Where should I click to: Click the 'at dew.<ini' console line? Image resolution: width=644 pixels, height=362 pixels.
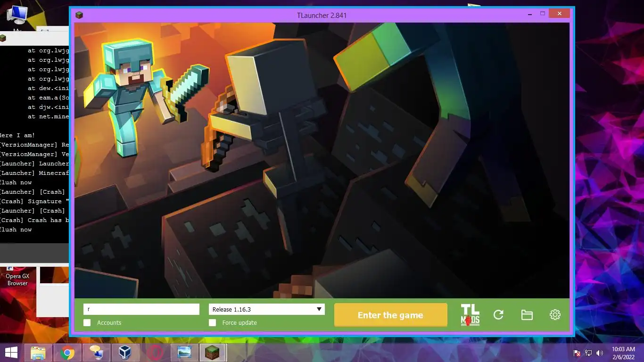(x=48, y=88)
